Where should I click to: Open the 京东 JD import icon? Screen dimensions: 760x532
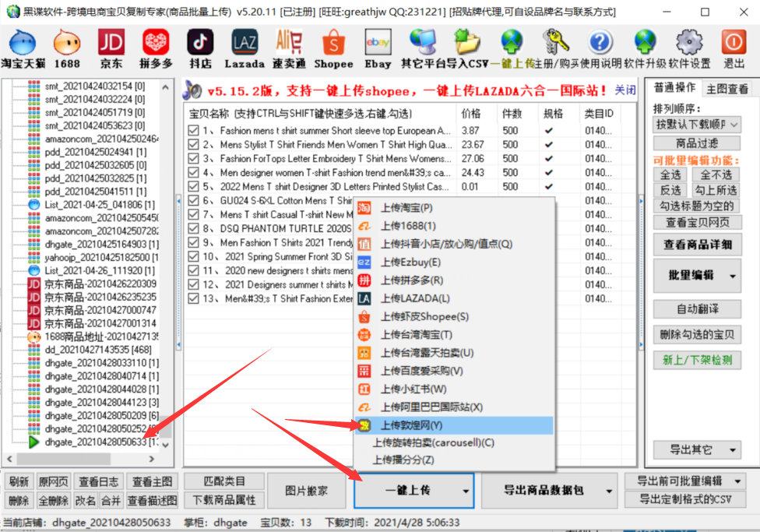click(x=111, y=48)
